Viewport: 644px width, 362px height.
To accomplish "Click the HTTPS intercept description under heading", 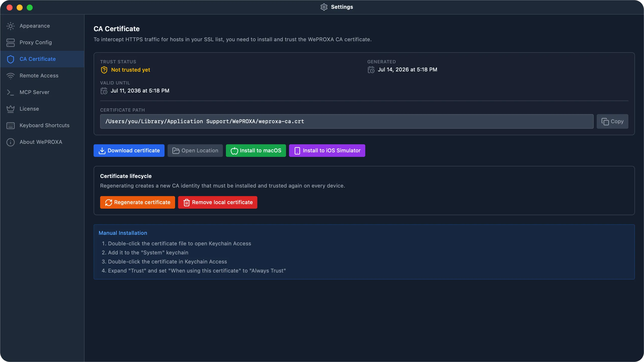I will coord(232,39).
